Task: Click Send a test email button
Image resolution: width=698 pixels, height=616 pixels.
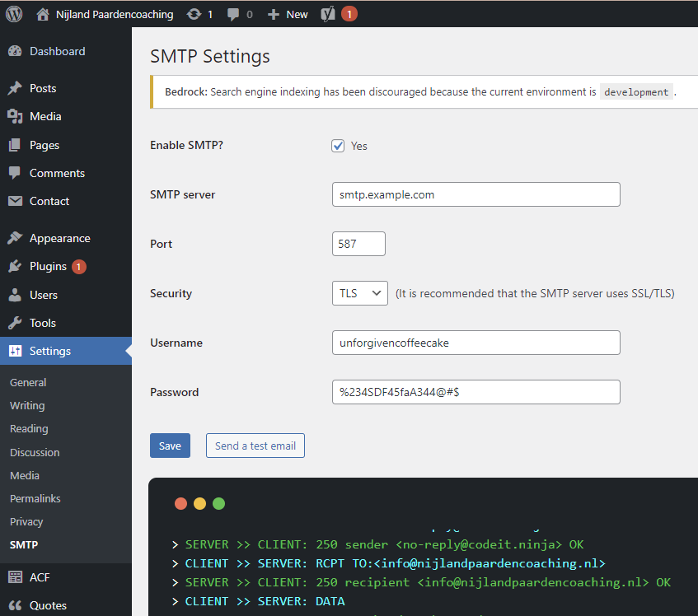Action: [255, 446]
